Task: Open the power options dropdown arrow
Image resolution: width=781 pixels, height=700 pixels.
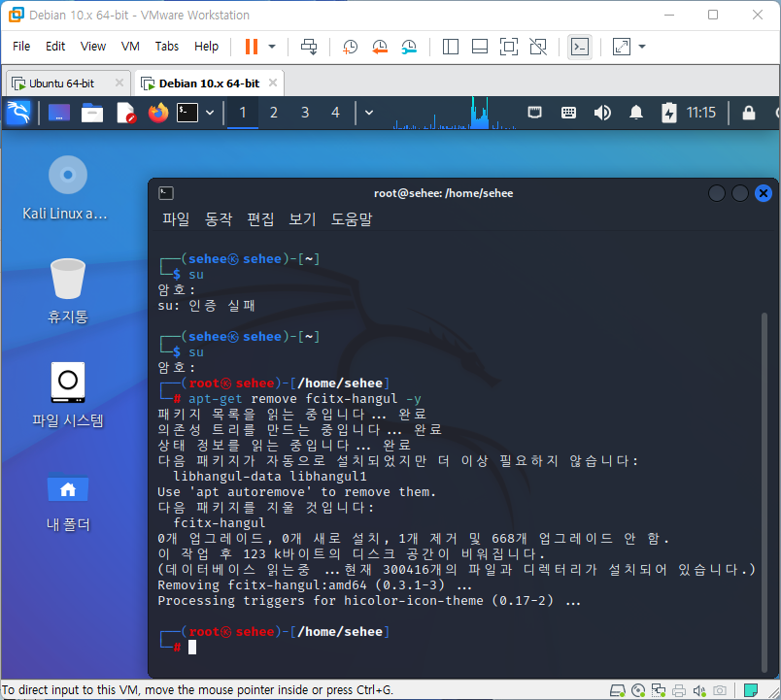Action: coord(272,47)
